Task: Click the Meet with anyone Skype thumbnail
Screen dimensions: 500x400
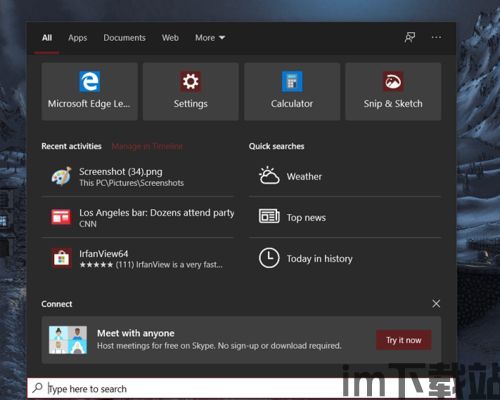Action: click(68, 340)
